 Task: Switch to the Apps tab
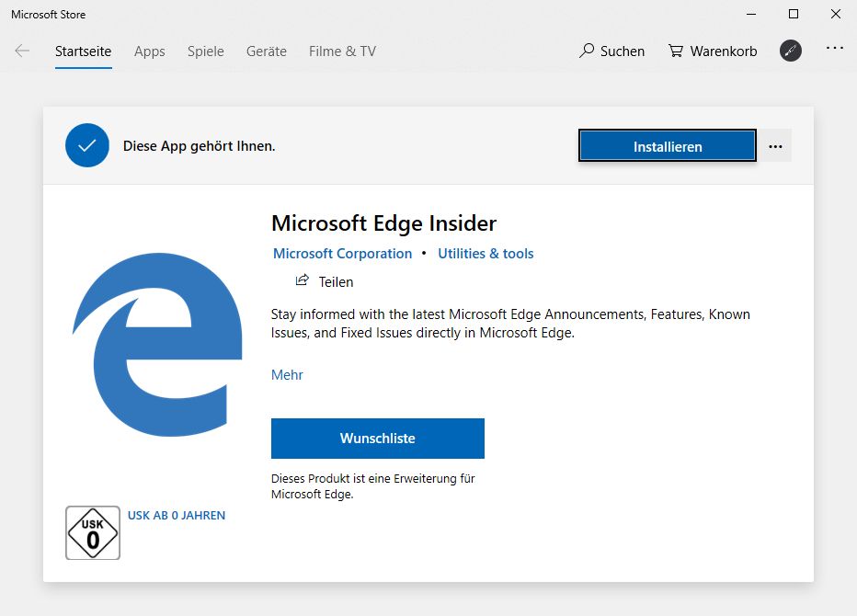pos(149,51)
